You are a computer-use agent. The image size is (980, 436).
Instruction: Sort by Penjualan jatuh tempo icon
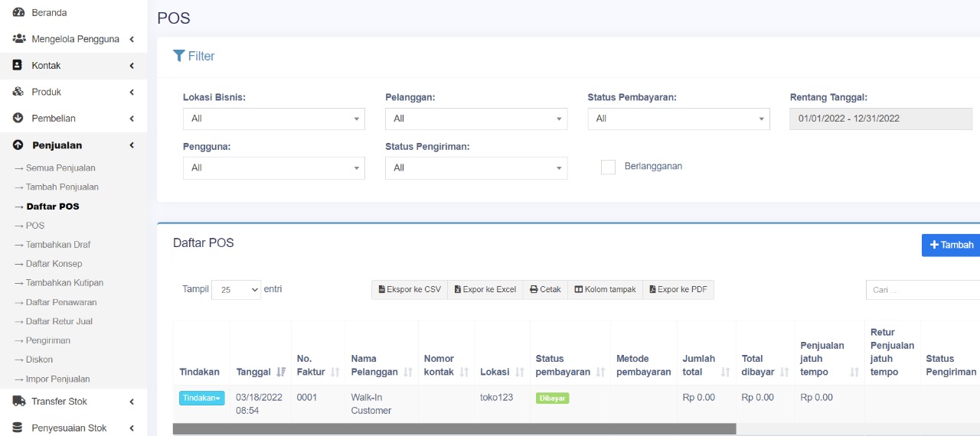coord(854,372)
